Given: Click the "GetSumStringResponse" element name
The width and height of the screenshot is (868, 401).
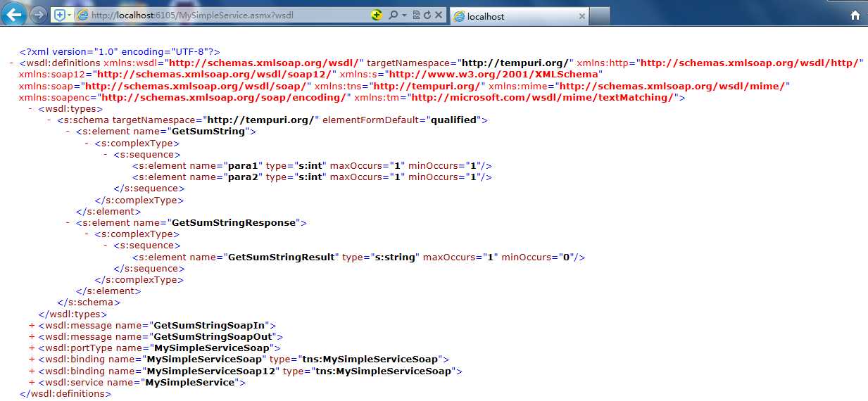Looking at the screenshot, I should tap(234, 223).
